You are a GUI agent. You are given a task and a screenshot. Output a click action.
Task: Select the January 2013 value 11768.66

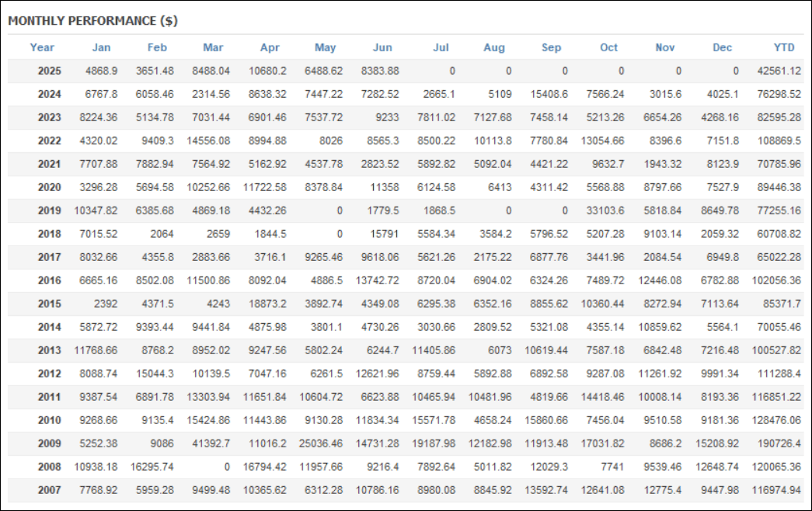[96, 350]
